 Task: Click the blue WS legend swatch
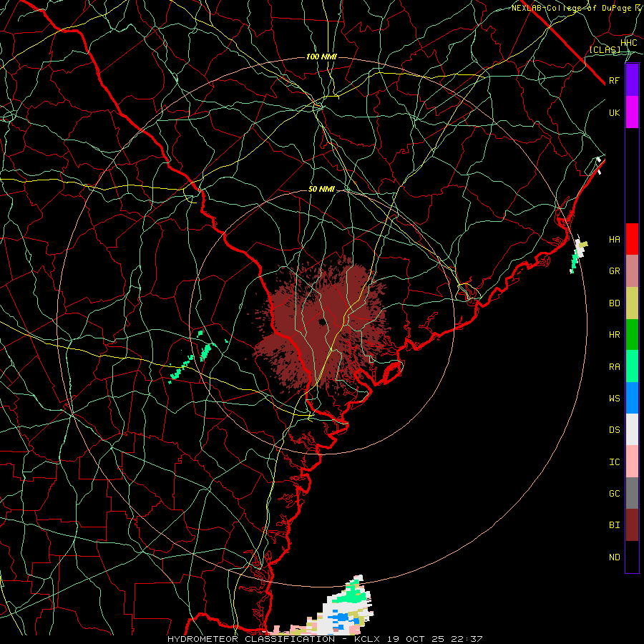[x=632, y=398]
